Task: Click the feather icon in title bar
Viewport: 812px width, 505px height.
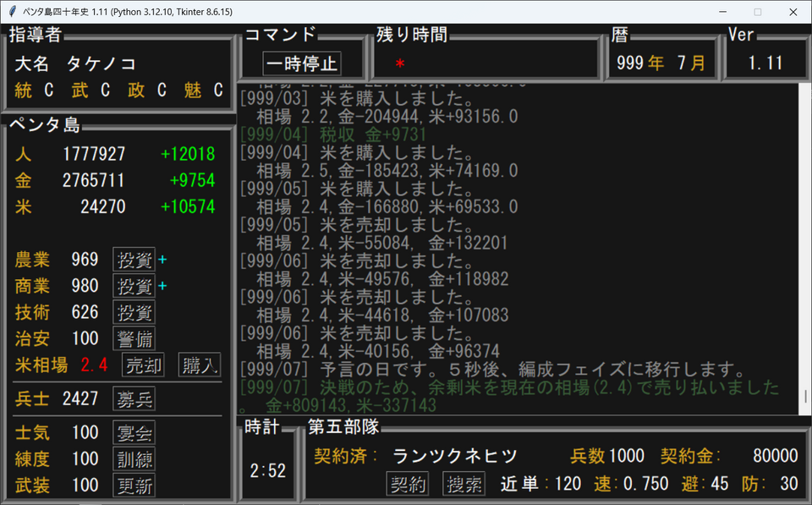Action: click(12, 12)
